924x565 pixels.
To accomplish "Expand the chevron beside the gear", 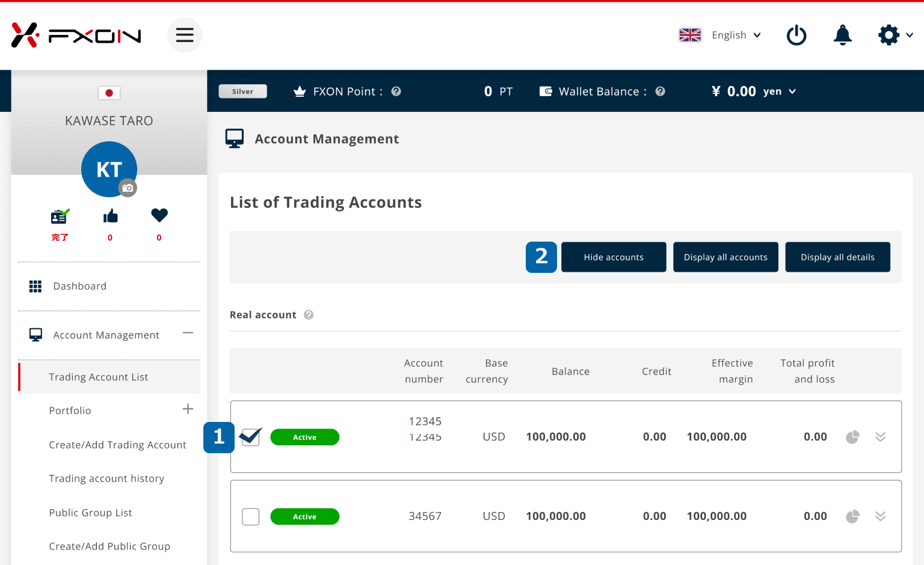I will pos(910,35).
